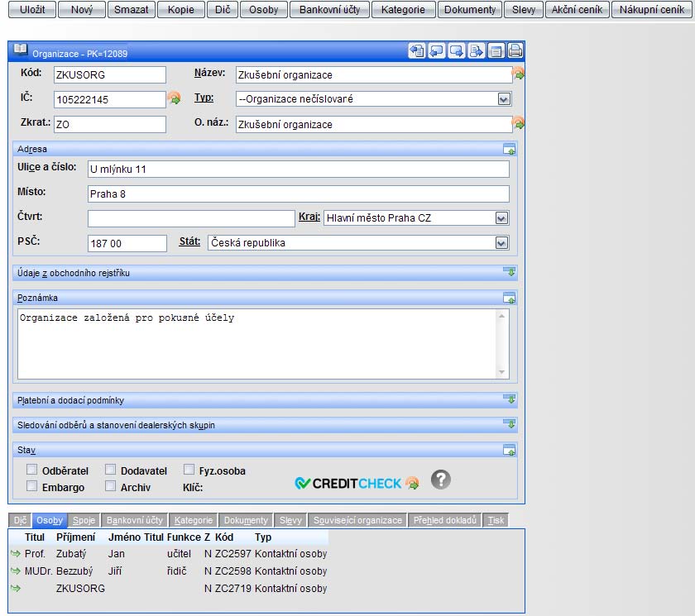Click the printer icon in the Organizace header

515,51
